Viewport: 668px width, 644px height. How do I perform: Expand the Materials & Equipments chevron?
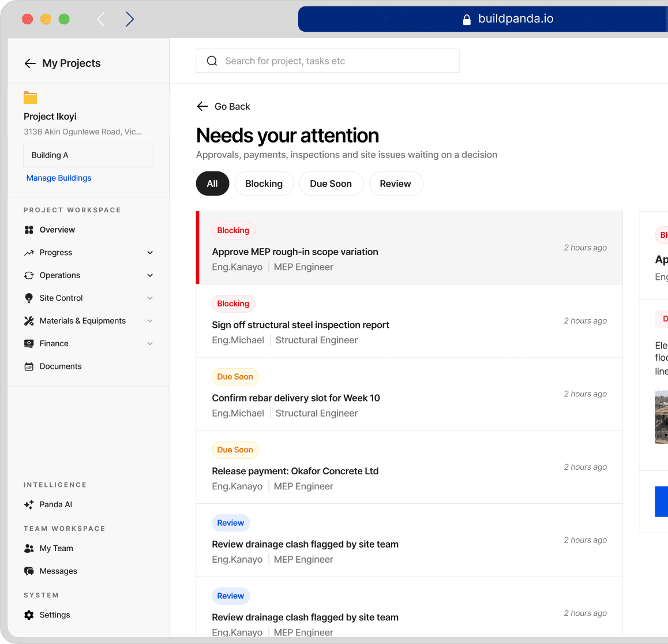pyautogui.click(x=150, y=321)
